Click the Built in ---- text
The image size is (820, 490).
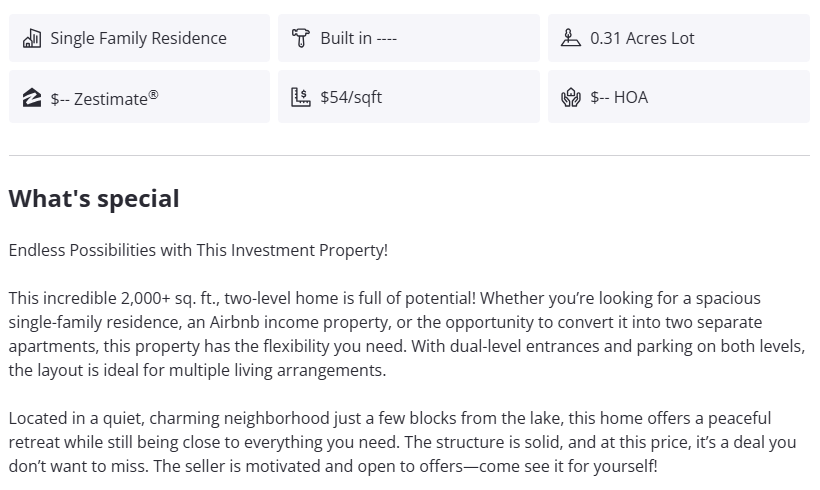coord(358,39)
